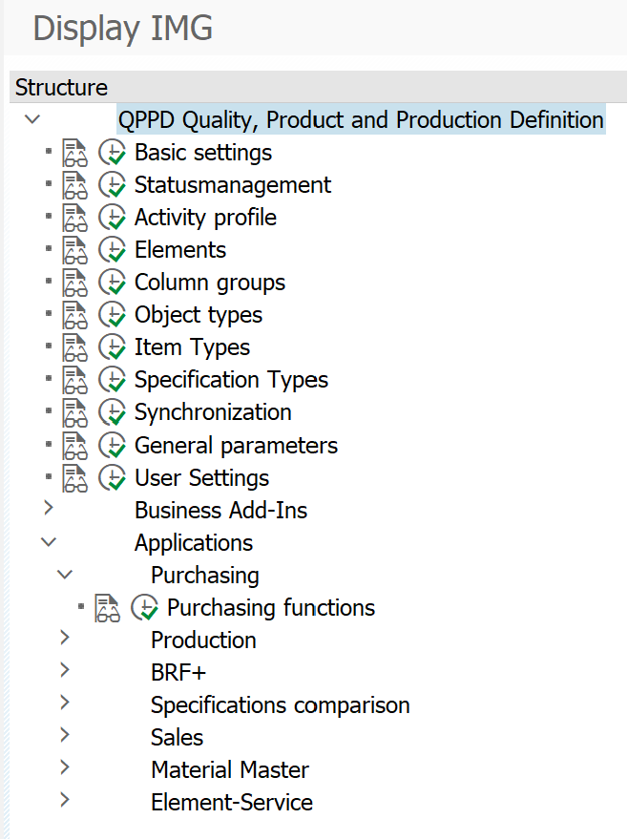Open documentation icon for User Settings
Screen dimensions: 628x840
74,477
